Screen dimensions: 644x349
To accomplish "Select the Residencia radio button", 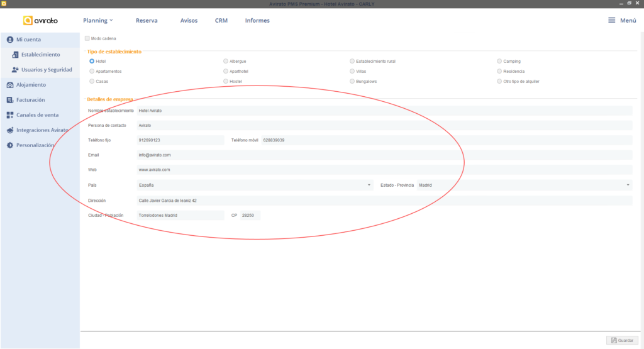I will click(499, 71).
